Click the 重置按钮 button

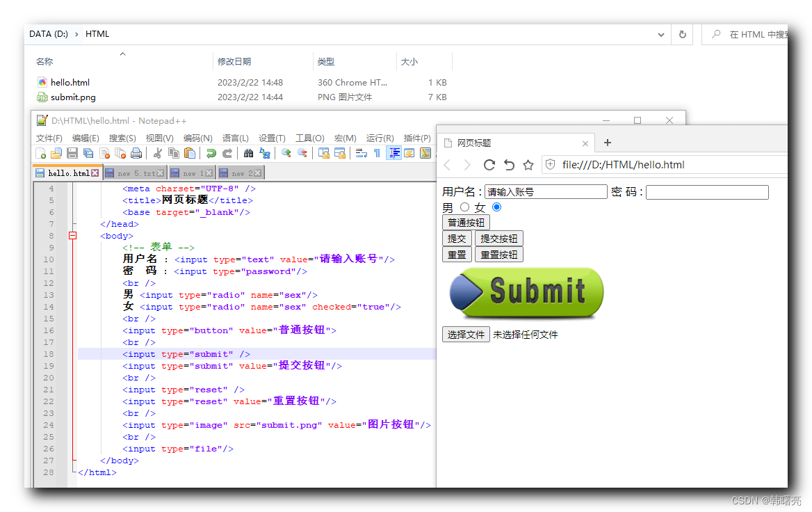[499, 255]
